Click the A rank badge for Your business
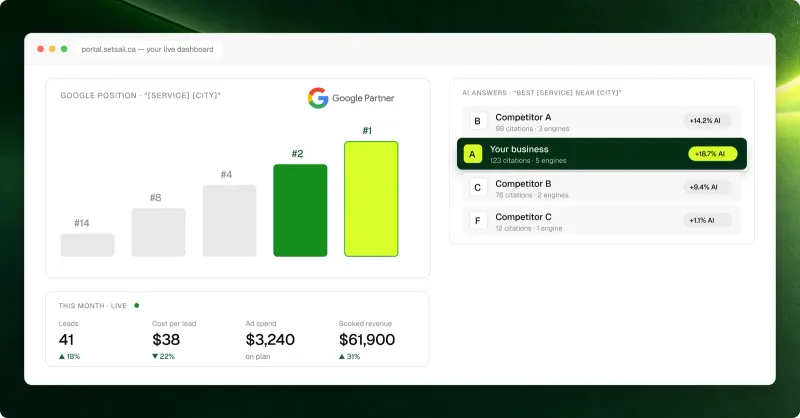 tap(472, 154)
